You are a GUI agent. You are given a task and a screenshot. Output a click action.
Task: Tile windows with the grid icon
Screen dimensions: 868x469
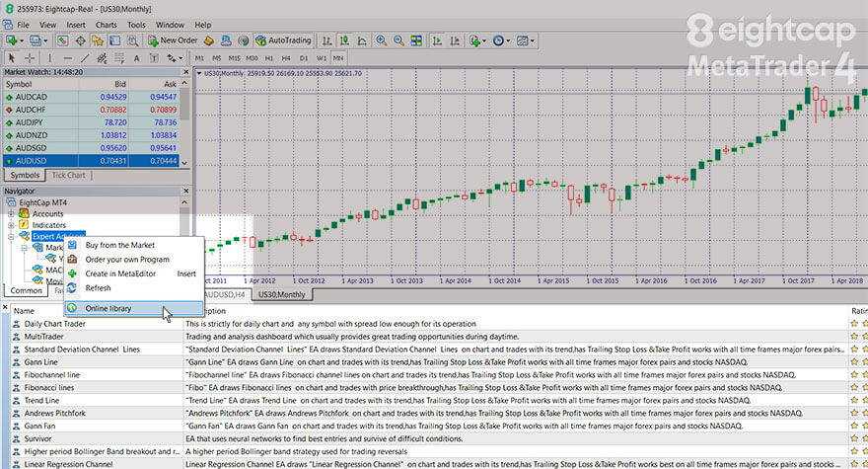pyautogui.click(x=416, y=40)
